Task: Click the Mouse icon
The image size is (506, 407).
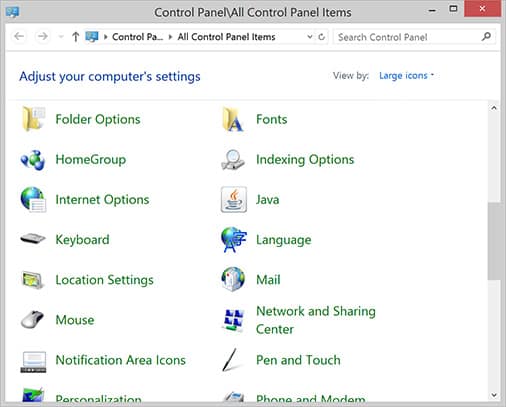Action: click(32, 320)
